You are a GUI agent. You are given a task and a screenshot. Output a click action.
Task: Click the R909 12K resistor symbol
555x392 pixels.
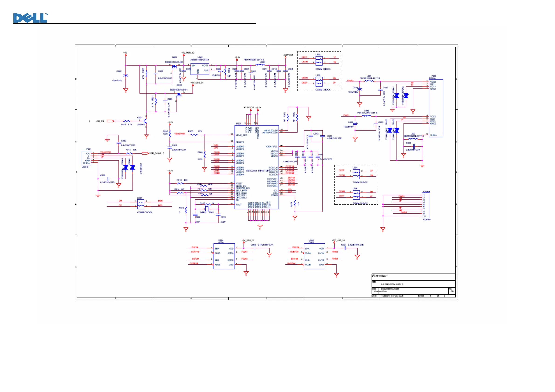click(x=295, y=204)
